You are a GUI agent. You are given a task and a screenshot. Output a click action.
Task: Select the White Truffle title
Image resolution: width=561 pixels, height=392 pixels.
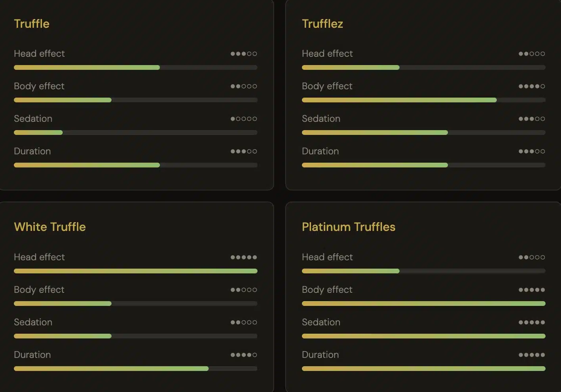[50, 227]
